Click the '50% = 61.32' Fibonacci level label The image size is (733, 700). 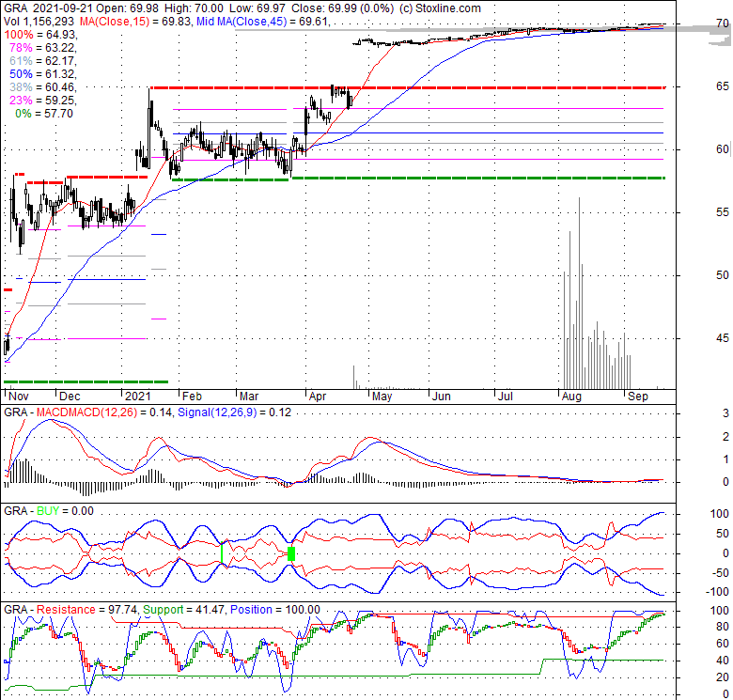pyautogui.click(x=42, y=74)
